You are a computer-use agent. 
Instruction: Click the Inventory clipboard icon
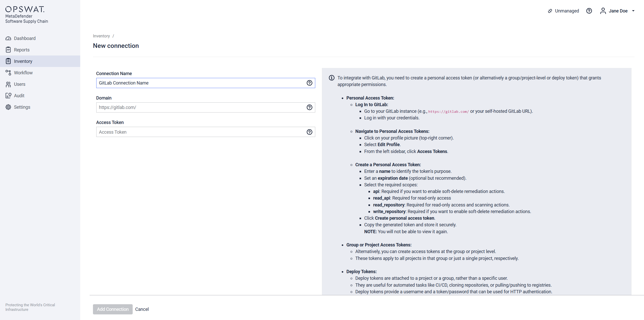click(8, 61)
